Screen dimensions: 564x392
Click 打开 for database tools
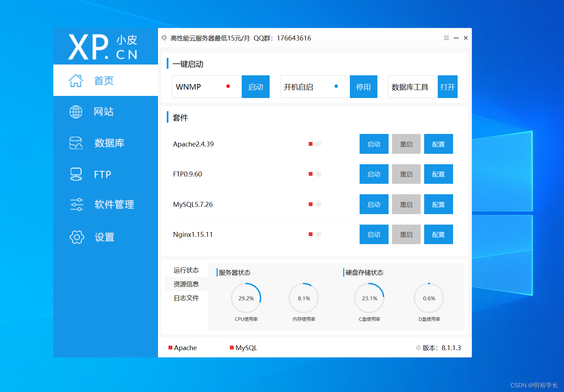[x=448, y=87]
